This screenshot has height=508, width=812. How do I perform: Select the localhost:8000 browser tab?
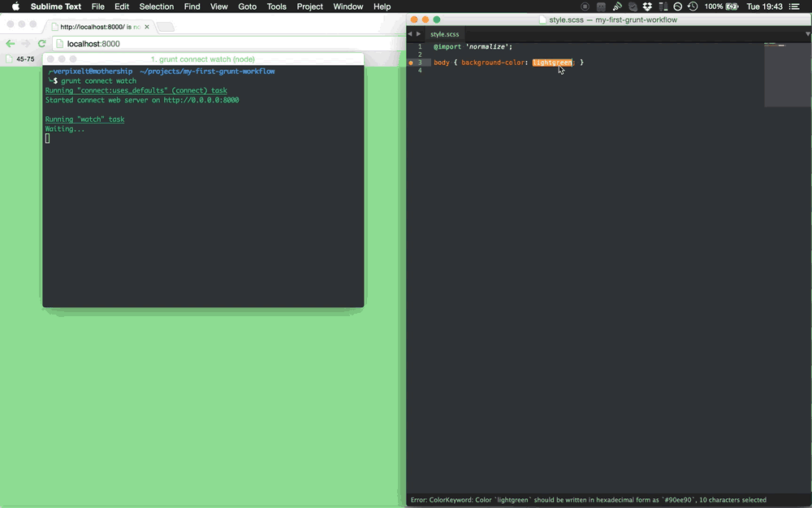click(x=97, y=26)
